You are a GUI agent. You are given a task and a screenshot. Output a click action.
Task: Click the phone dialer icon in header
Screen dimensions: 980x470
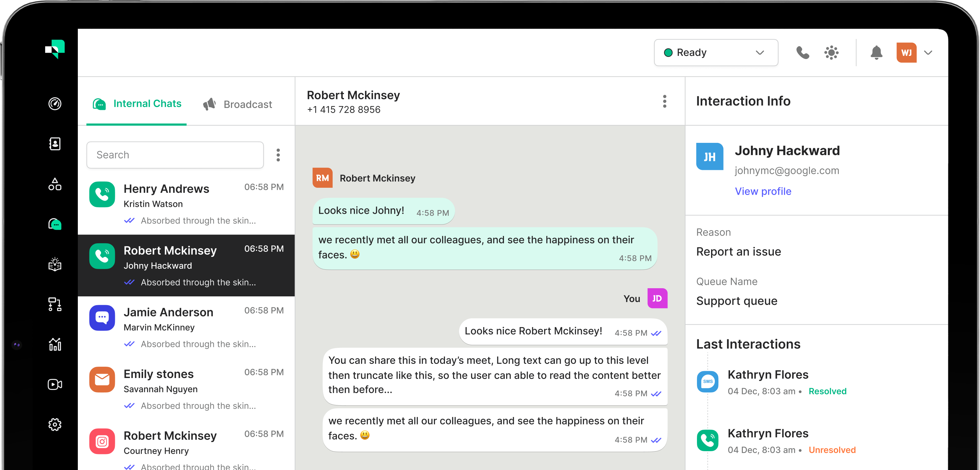coord(803,52)
